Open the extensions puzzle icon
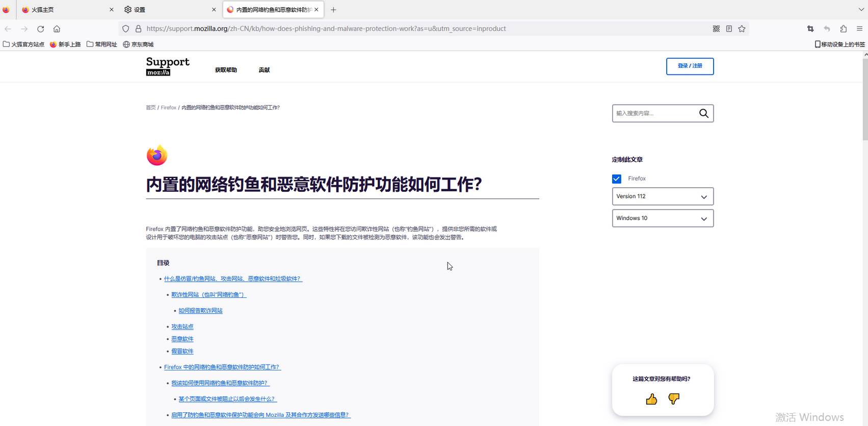This screenshot has height=426, width=868. (843, 29)
